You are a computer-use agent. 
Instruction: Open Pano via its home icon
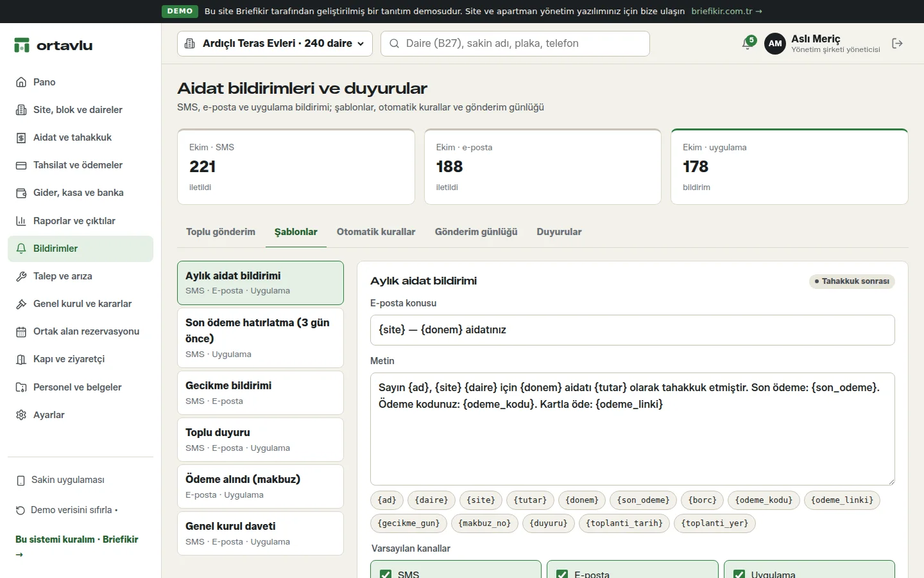(x=21, y=82)
